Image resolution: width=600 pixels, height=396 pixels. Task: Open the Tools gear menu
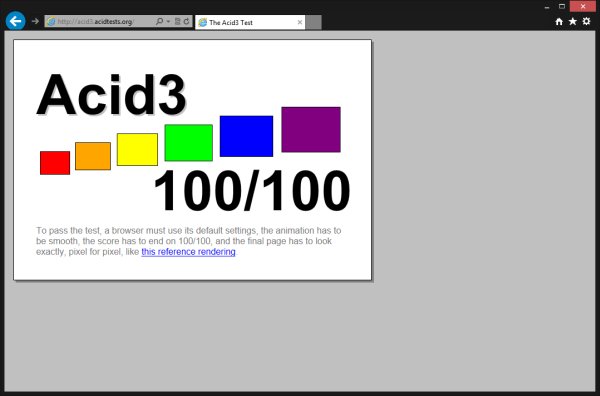(587, 21)
